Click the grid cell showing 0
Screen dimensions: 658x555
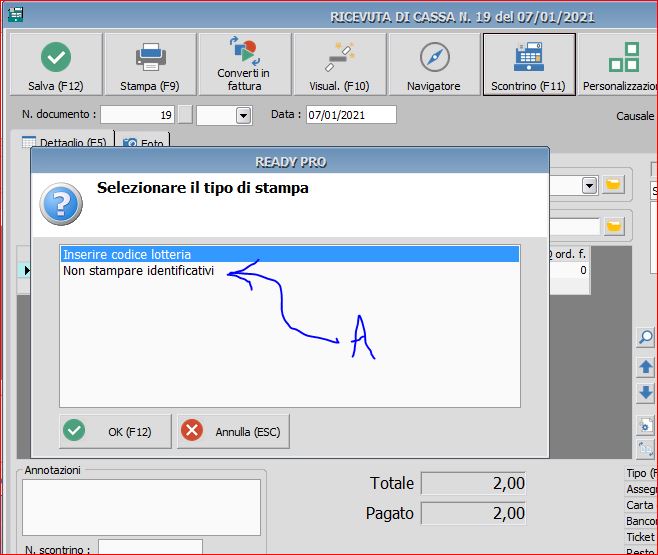pyautogui.click(x=569, y=270)
